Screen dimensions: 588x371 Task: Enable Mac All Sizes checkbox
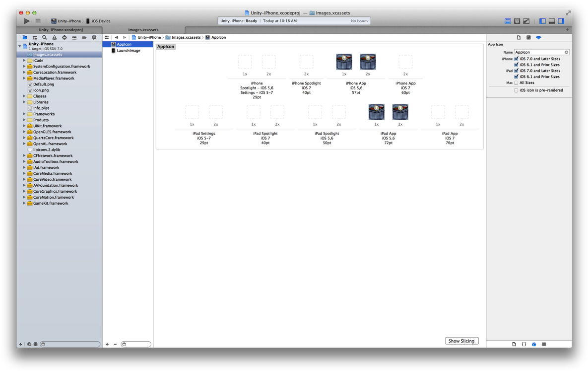[x=517, y=82]
